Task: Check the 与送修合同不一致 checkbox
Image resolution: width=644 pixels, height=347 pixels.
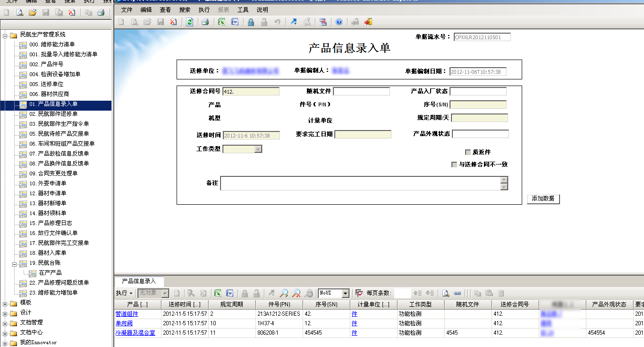Action: [x=454, y=165]
